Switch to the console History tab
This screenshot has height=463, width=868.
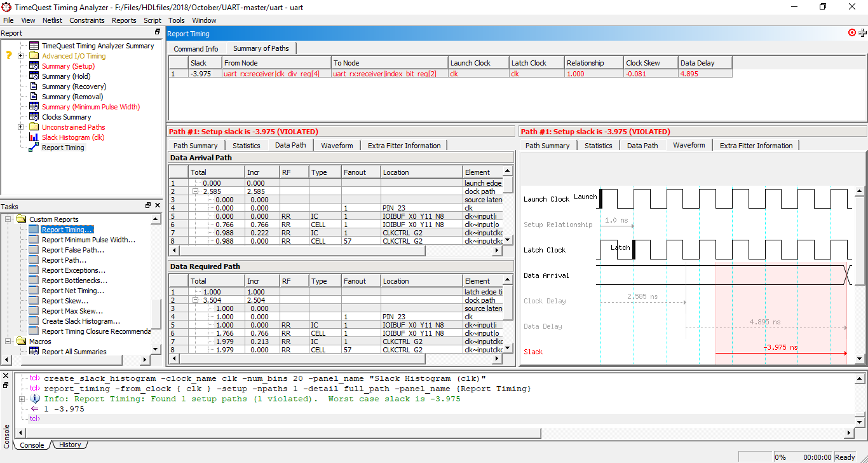click(x=70, y=445)
